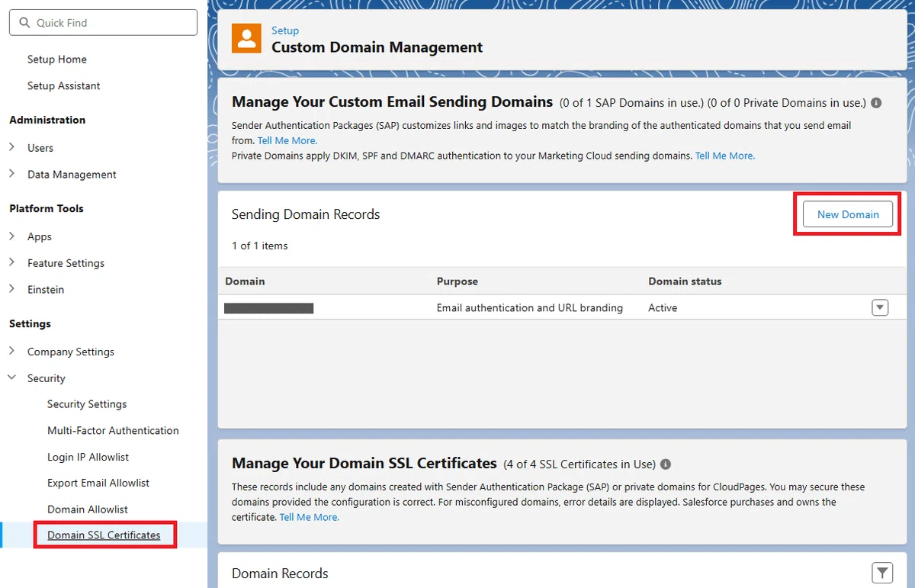This screenshot has height=588, width=915.
Task: Click the redacted domain name cell
Action: tap(269, 308)
